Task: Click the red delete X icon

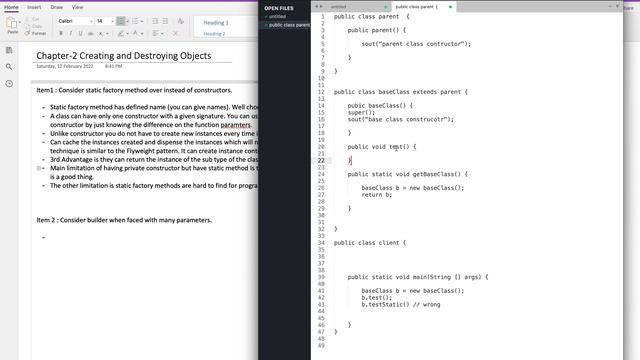Action: pyautogui.click(x=176, y=33)
